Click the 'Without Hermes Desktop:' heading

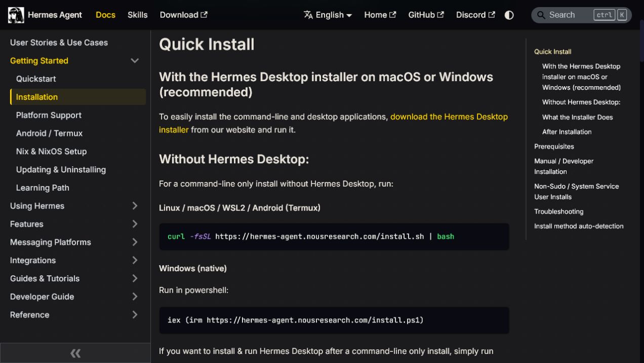pyautogui.click(x=234, y=159)
